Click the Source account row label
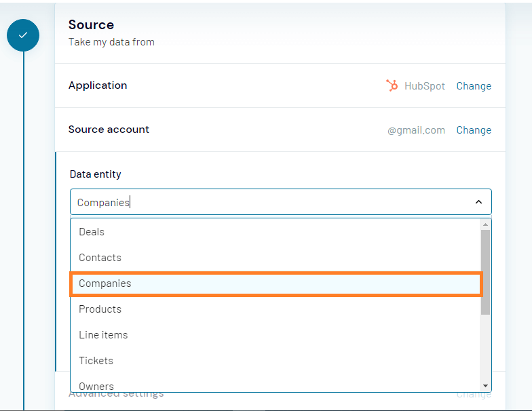The width and height of the screenshot is (532, 411). pyautogui.click(x=109, y=130)
